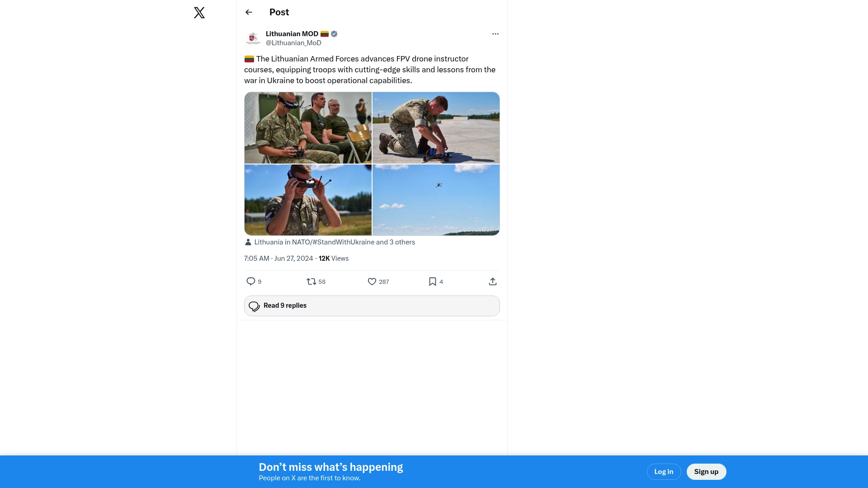Screen dimensions: 868x488
Task: Like the post with heart icon
Action: [x=372, y=282]
